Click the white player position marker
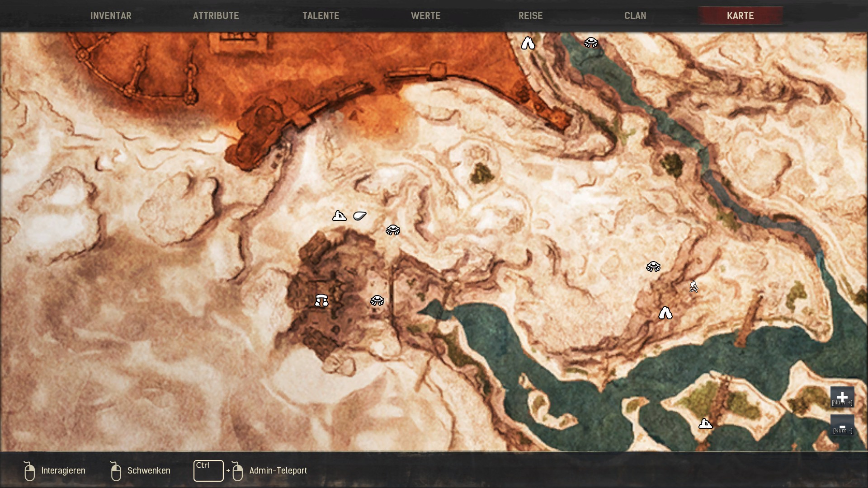868x488 pixels. pos(359,216)
